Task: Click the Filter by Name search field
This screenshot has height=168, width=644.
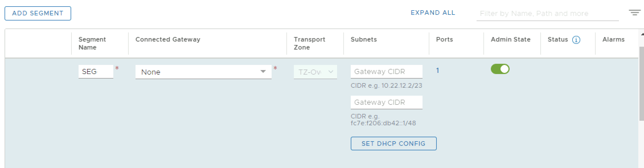Action: [547, 14]
